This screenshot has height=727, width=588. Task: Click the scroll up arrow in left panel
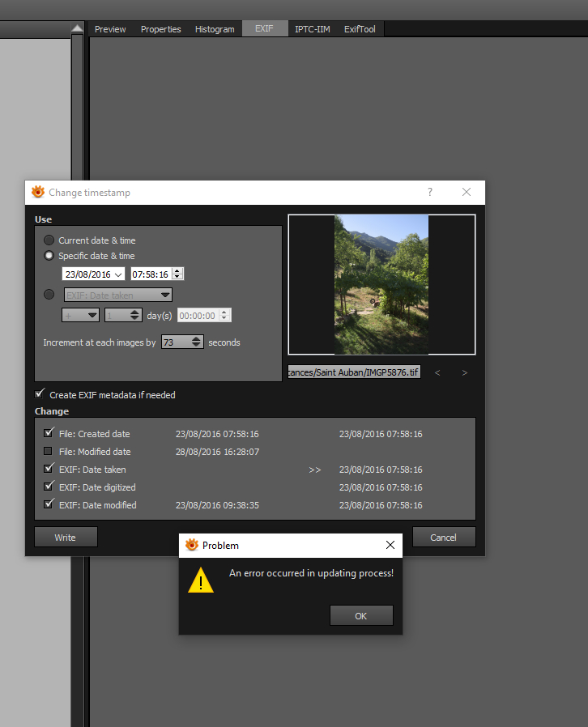pos(77,28)
